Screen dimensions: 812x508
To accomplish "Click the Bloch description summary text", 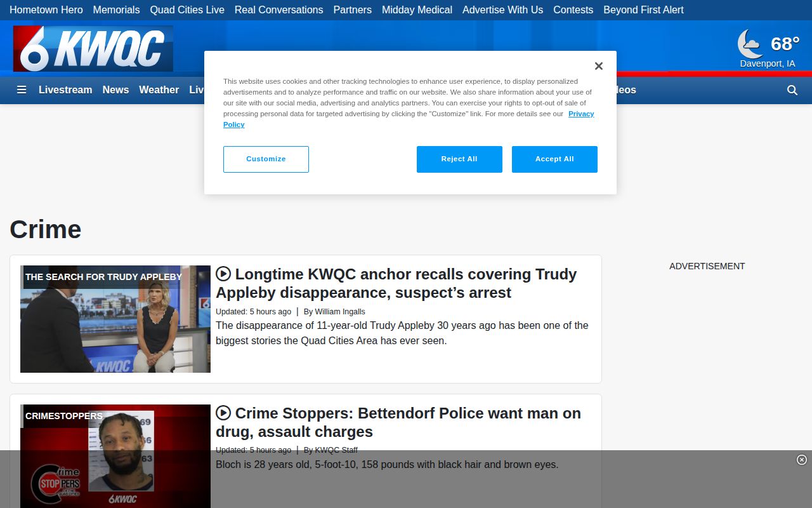I will tap(387, 464).
